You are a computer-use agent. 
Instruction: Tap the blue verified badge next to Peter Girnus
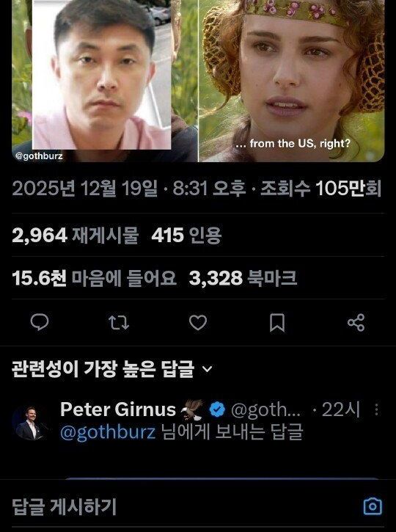pos(217,409)
